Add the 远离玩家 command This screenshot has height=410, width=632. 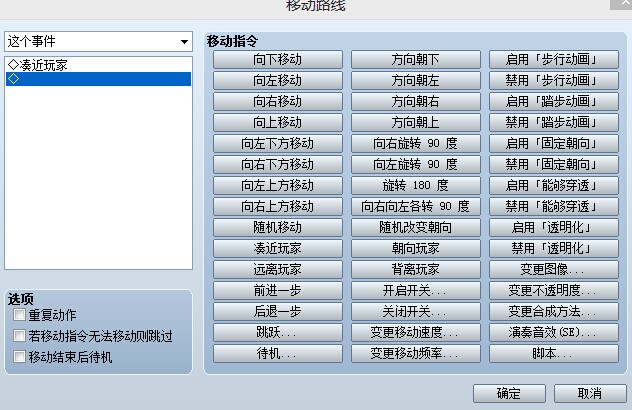[x=278, y=269]
